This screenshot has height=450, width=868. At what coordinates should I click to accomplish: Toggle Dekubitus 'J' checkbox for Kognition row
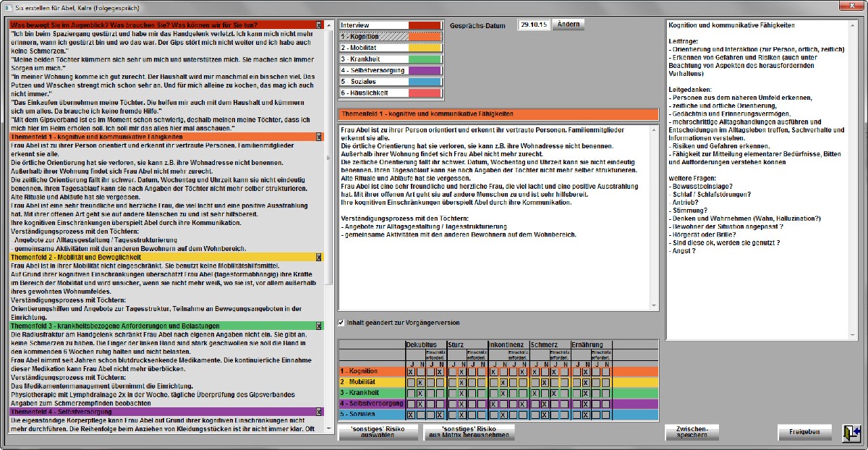(410, 372)
